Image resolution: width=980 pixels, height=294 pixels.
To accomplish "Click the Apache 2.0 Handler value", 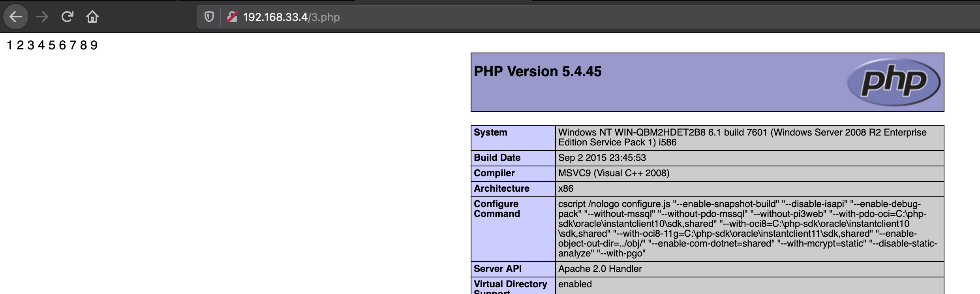I will tap(600, 269).
